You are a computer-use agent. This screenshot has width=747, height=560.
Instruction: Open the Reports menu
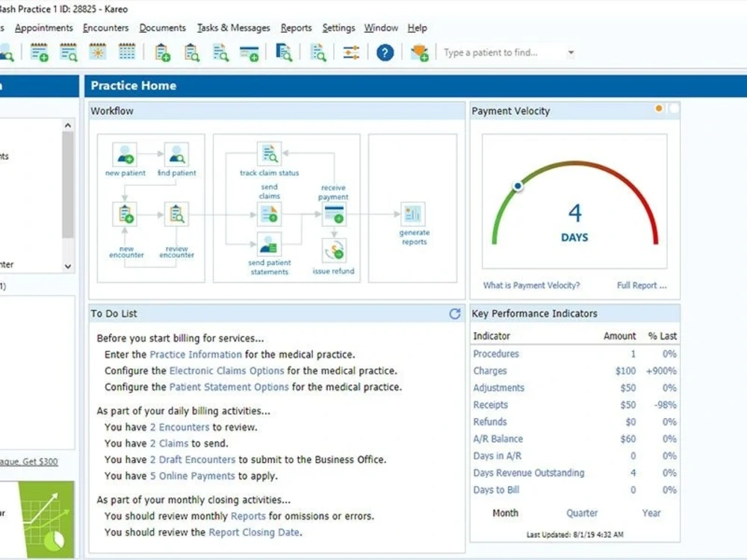[297, 28]
